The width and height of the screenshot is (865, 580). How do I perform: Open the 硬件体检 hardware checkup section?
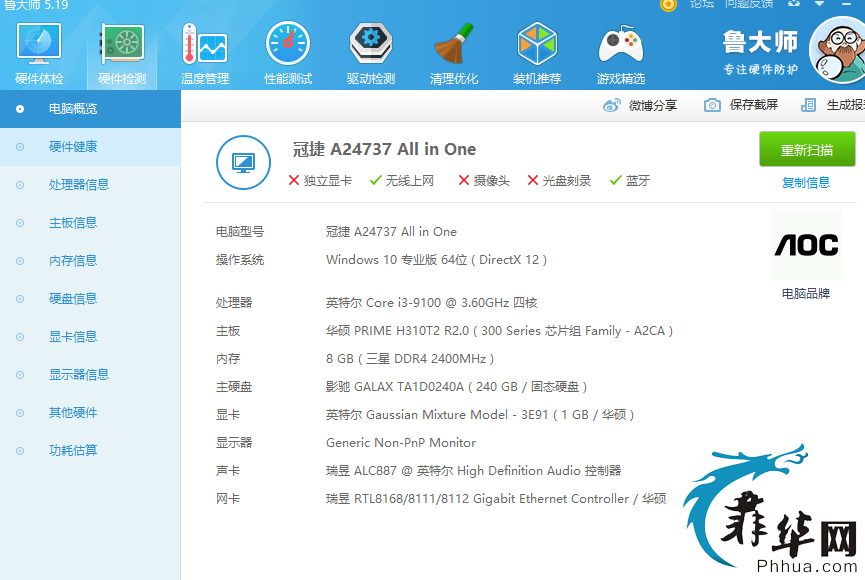click(39, 54)
